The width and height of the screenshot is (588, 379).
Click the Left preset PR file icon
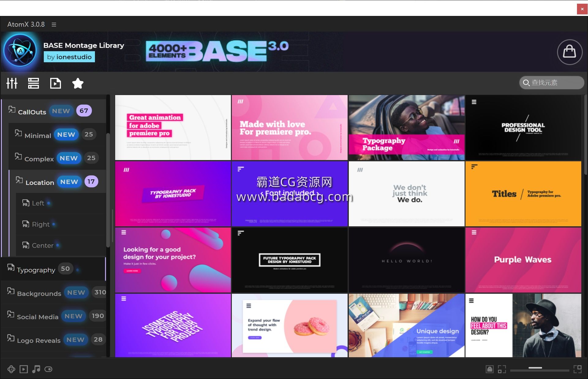26,203
